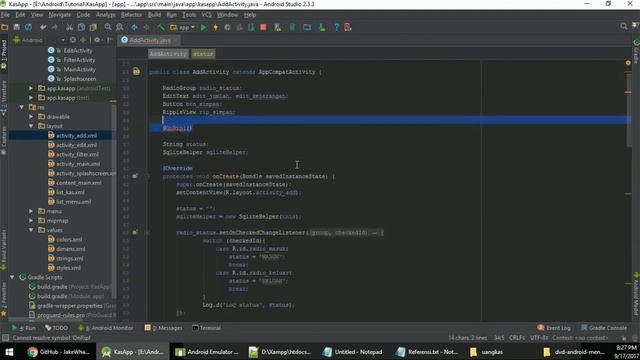Toggle tool window bars icon in status corner
Image resolution: width=640 pixels, height=360 pixels.
(x=5, y=338)
